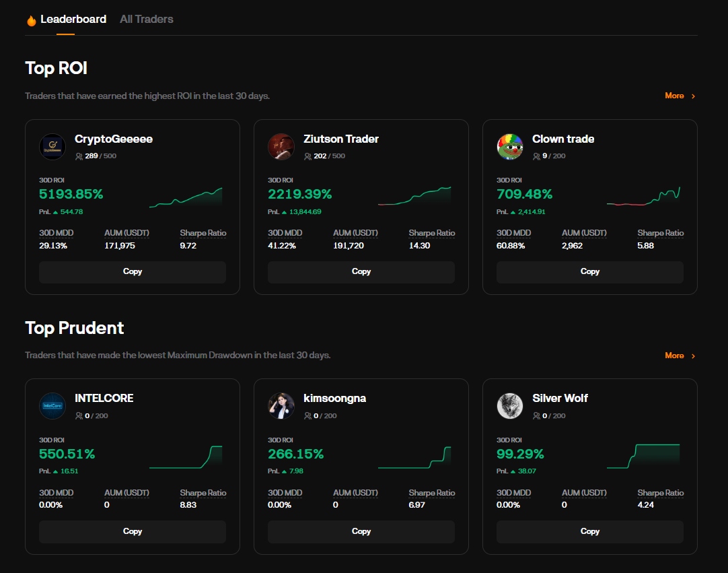The image size is (728, 573).
Task: Click the 99.29% ROI value
Action: point(521,454)
